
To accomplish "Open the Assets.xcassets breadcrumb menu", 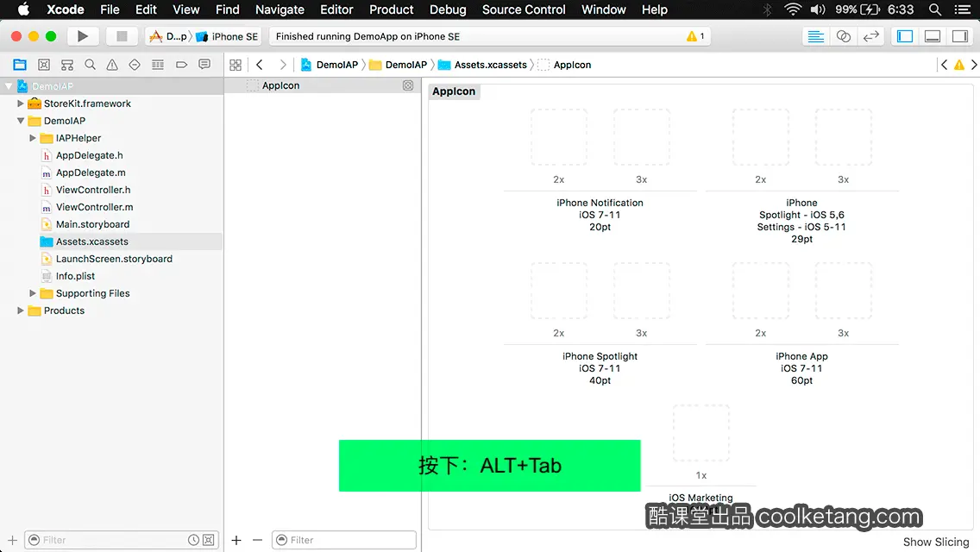I will [x=482, y=65].
